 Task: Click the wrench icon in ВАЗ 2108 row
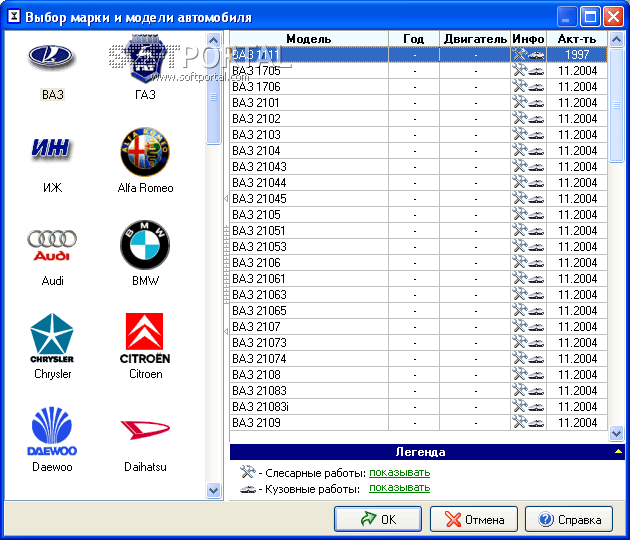point(520,375)
